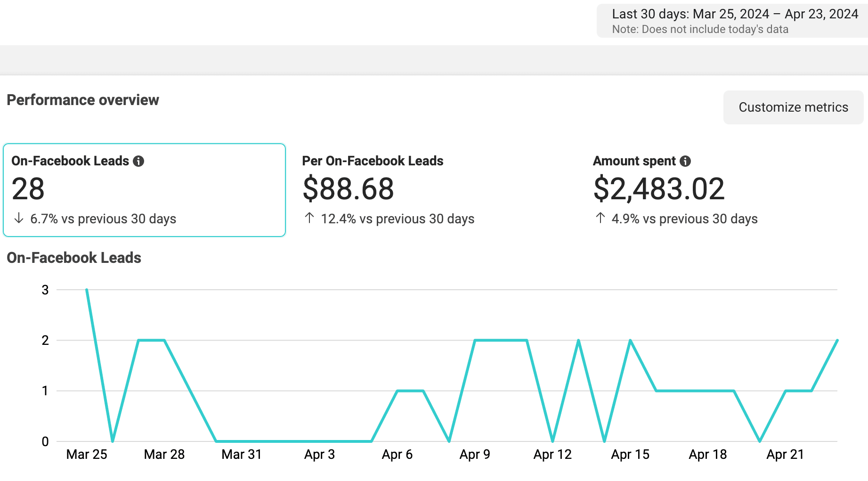Select the On-Facebook Leads value 28
This screenshot has width=868, height=481.
coord(28,189)
